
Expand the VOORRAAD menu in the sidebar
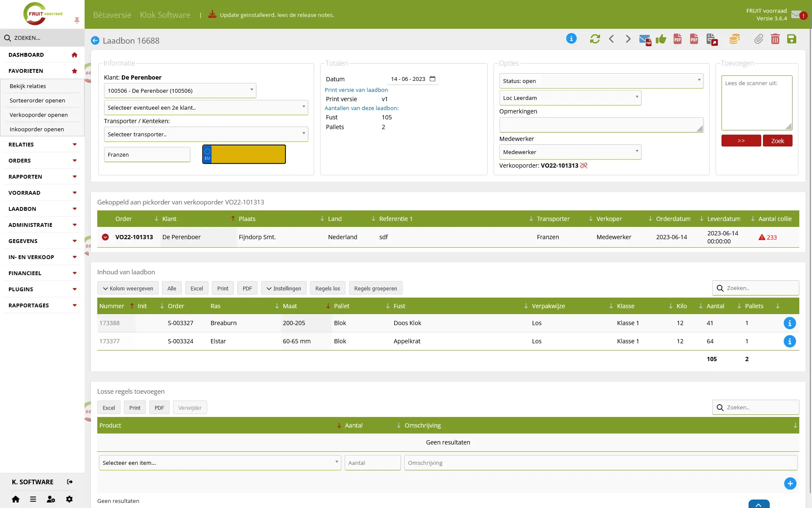click(42, 193)
